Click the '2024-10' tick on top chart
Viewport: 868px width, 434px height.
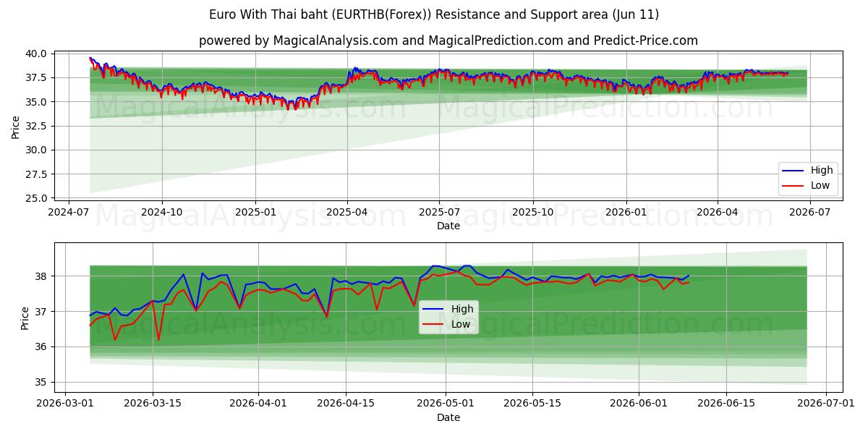coord(161,212)
